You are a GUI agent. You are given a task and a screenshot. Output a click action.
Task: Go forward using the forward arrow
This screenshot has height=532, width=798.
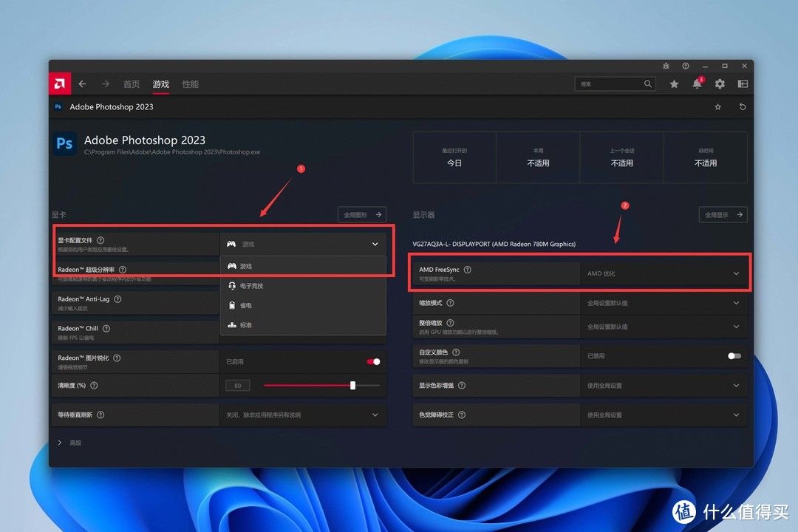click(x=106, y=84)
